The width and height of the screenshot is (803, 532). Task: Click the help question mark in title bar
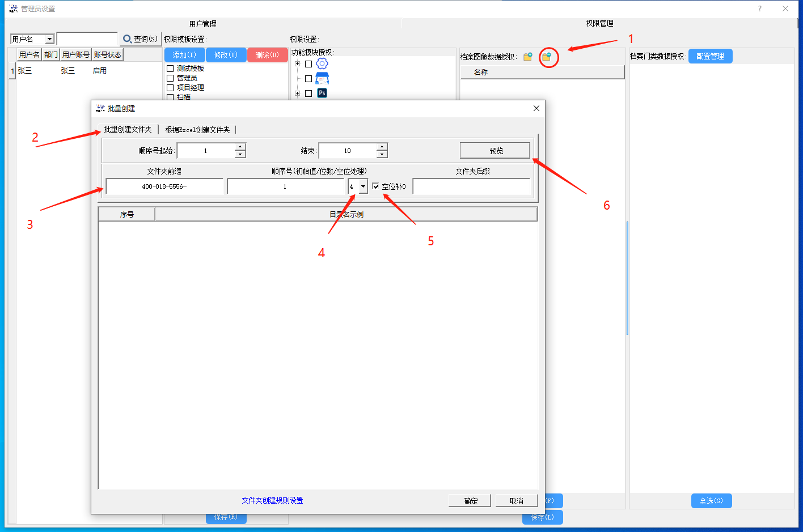pos(760,8)
